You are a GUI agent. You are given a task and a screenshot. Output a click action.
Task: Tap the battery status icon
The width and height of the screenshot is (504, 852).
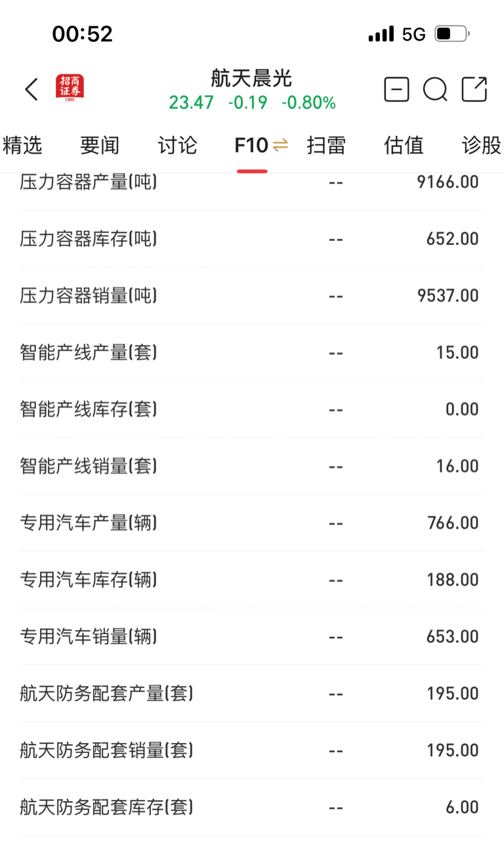(x=451, y=33)
